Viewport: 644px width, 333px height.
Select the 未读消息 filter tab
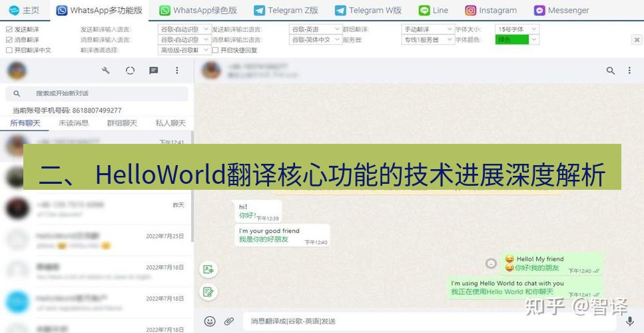(x=73, y=123)
